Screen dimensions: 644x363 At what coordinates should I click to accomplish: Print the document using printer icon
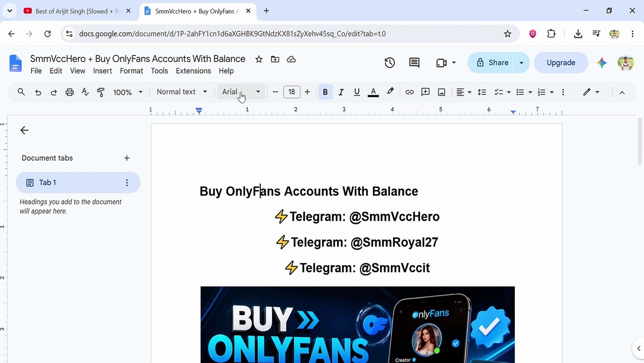coord(70,92)
